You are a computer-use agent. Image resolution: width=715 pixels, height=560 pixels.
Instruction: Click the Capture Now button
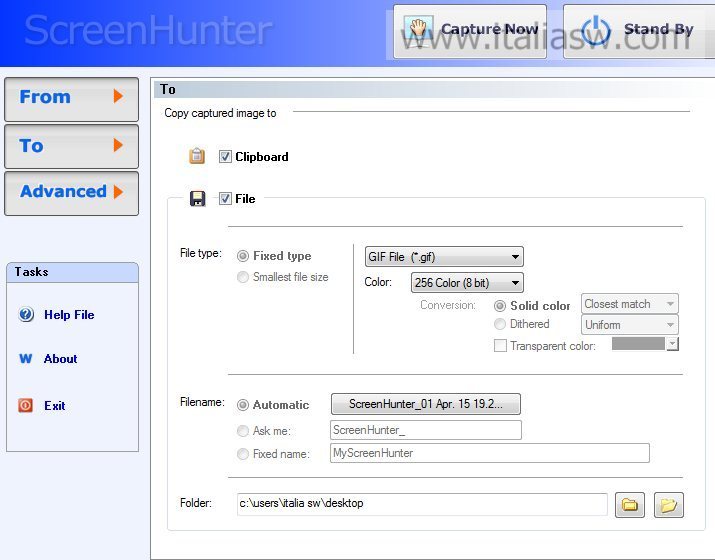[470, 31]
